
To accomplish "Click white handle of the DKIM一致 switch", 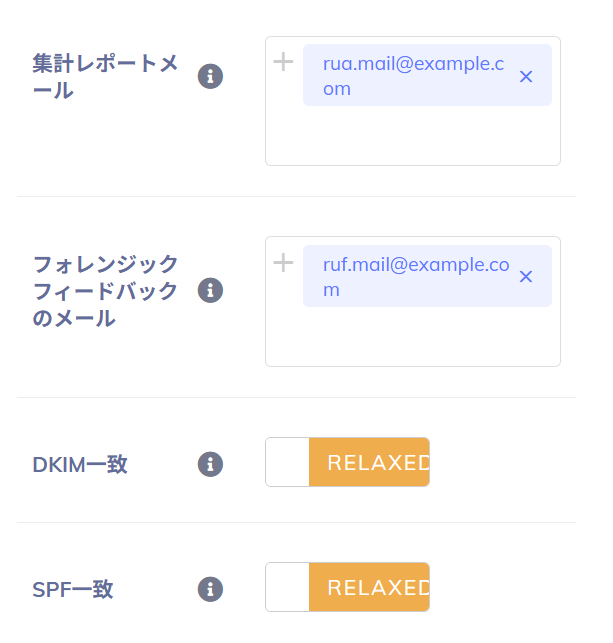I will 288,462.
